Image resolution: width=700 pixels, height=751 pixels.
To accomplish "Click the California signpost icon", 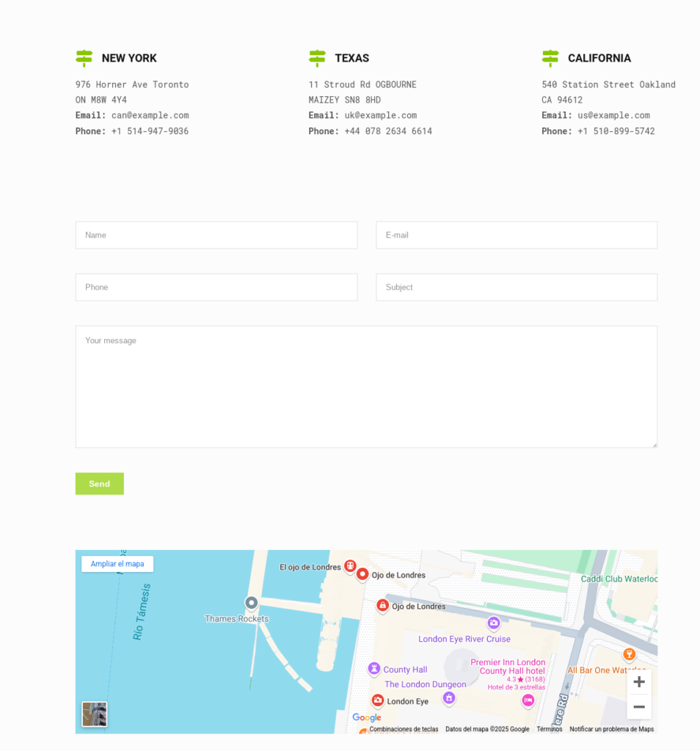I will tap(550, 59).
